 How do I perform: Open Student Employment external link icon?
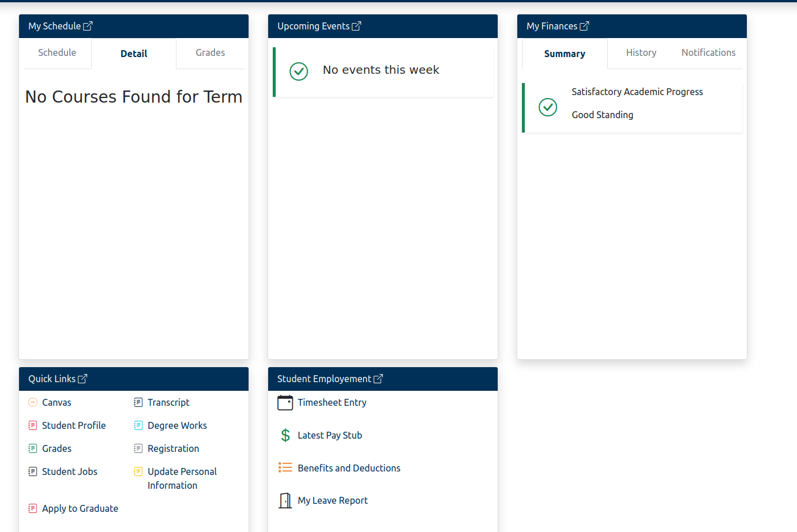378,379
